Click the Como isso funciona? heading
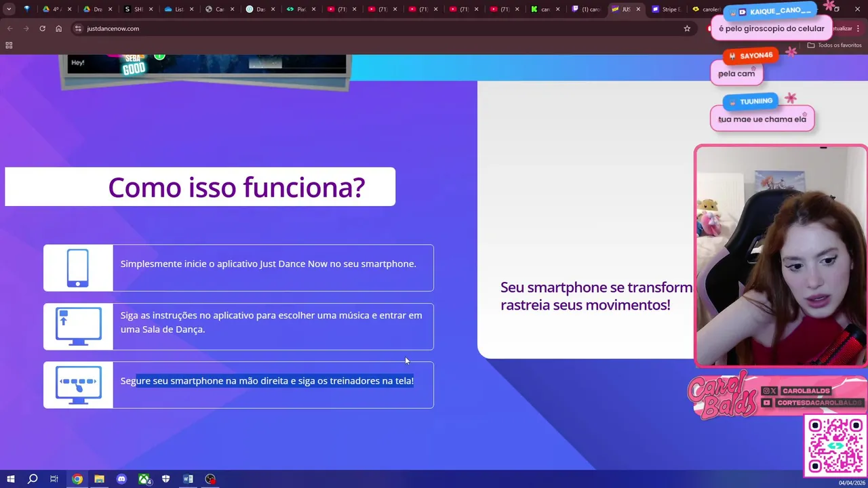This screenshot has width=868, height=488. [236, 187]
